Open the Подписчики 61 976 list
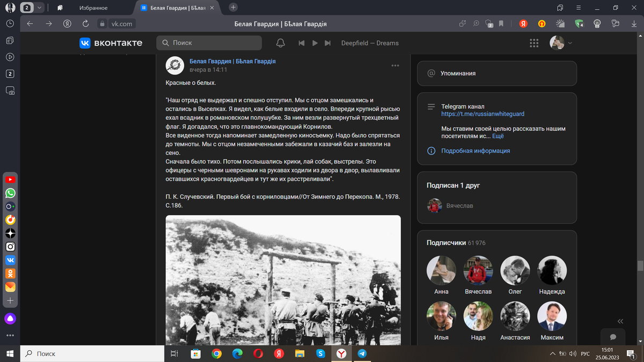Screen dimensions: 644x362 (456, 243)
